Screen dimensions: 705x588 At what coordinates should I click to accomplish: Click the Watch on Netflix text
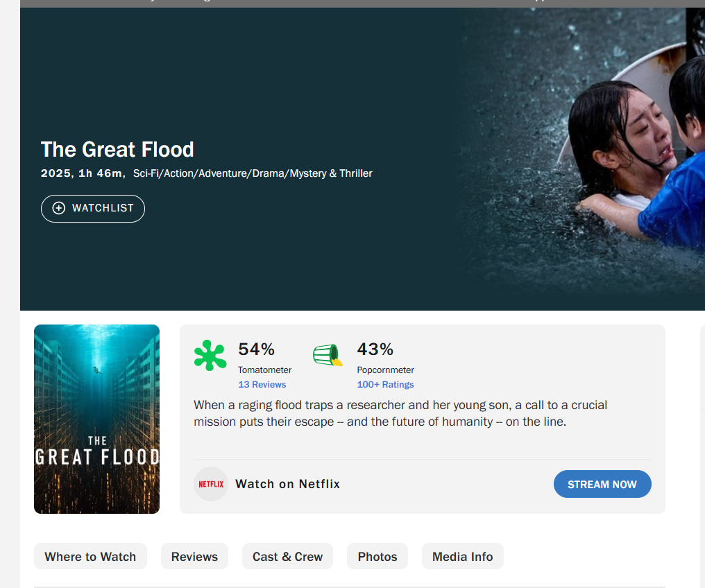[x=287, y=484]
